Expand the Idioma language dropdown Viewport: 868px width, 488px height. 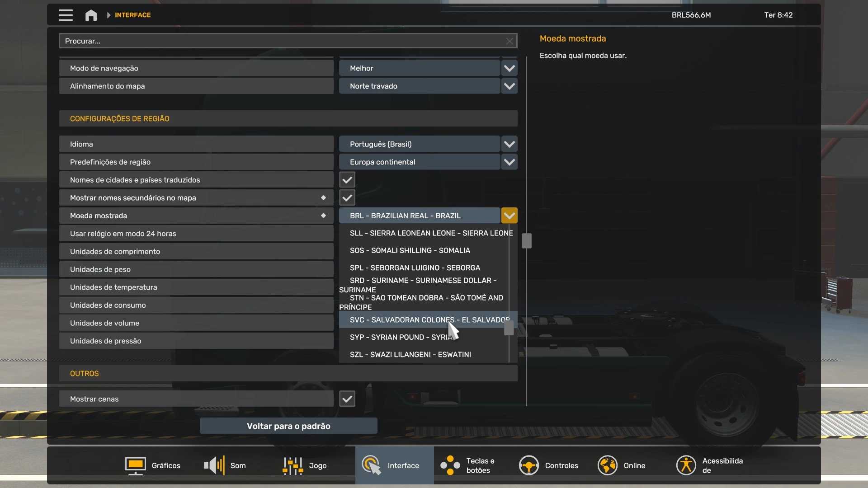click(x=509, y=144)
